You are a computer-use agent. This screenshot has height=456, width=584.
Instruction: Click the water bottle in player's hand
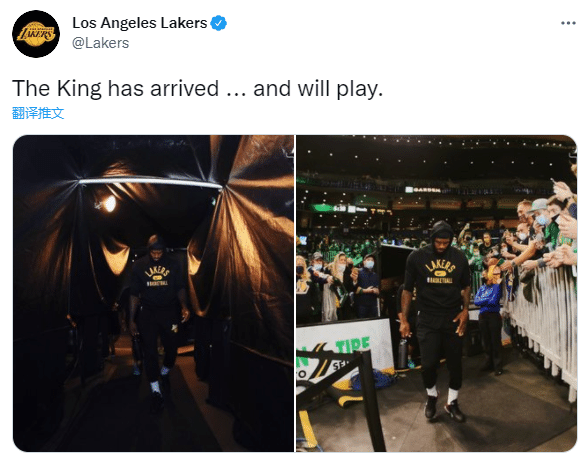[x=403, y=352]
